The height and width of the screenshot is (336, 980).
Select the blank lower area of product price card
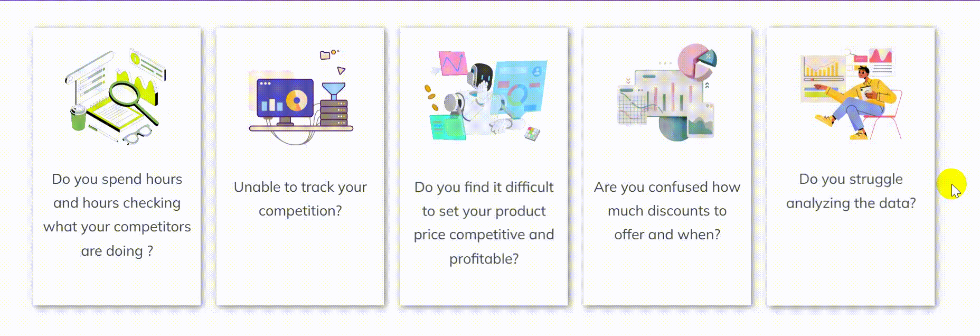point(484,287)
